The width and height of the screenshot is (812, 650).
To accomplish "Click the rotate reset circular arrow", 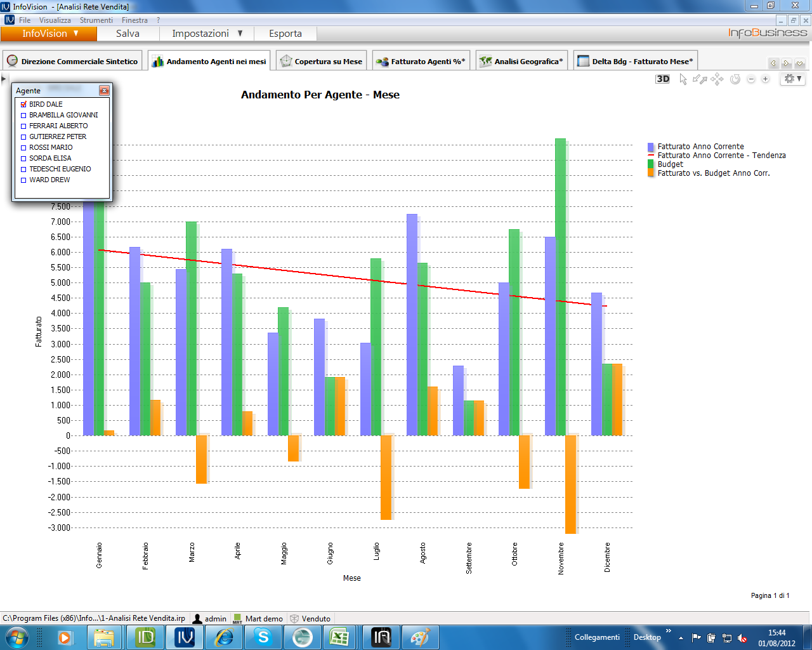I will pos(735,79).
